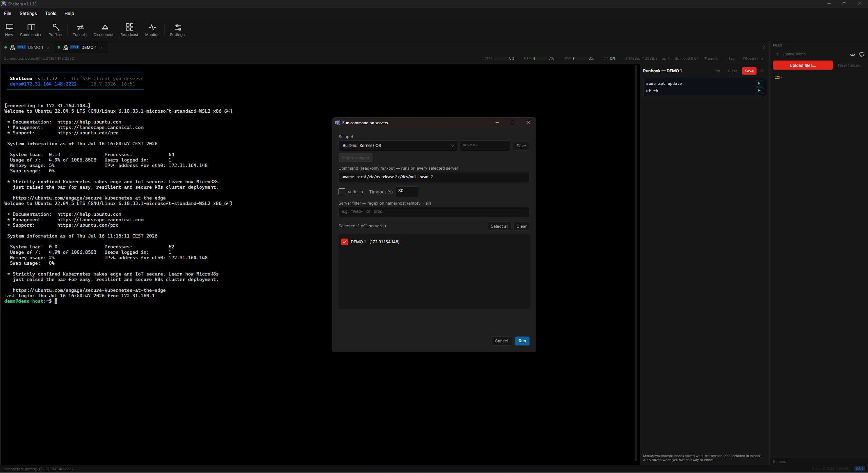Close the first DEMO 1 tab

pos(48,48)
